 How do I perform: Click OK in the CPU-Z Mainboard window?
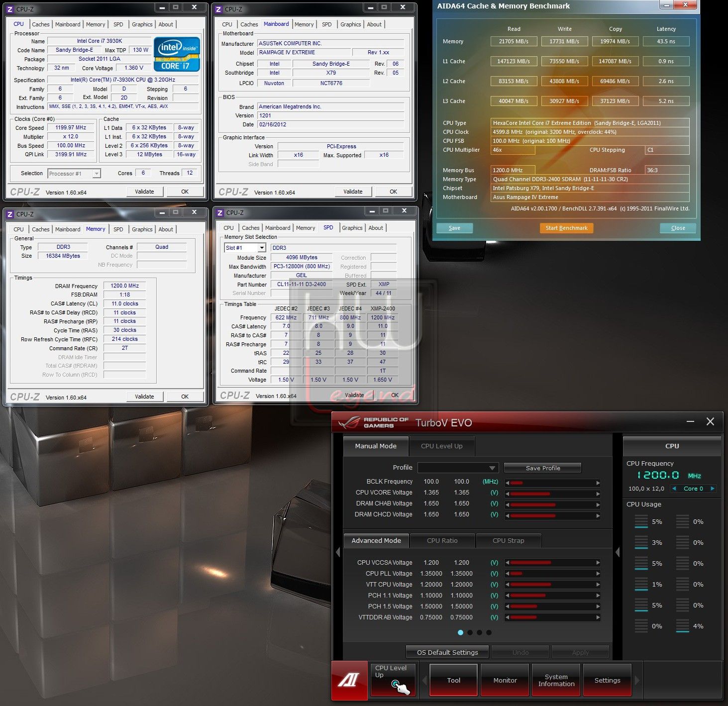393,192
